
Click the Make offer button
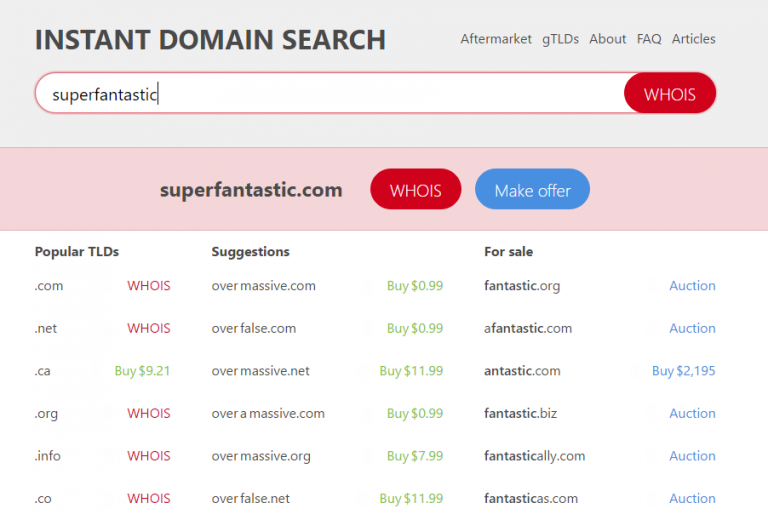click(x=532, y=190)
